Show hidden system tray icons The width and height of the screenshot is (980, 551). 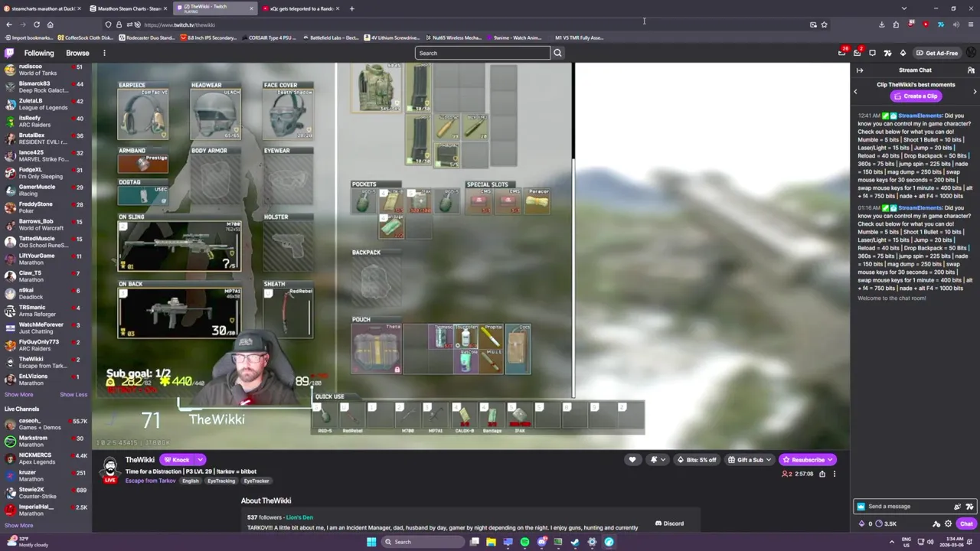click(891, 542)
